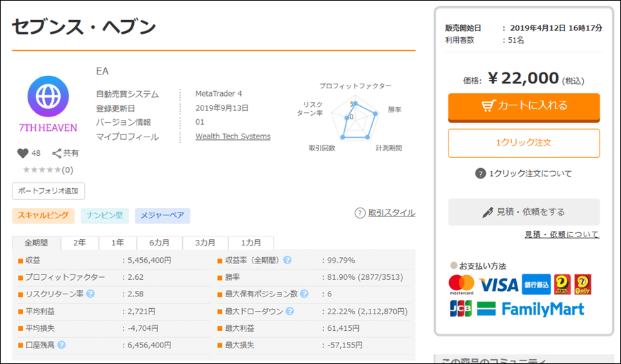Select the 全期間 tab
Viewport: 621px width, 364px height.
36,243
